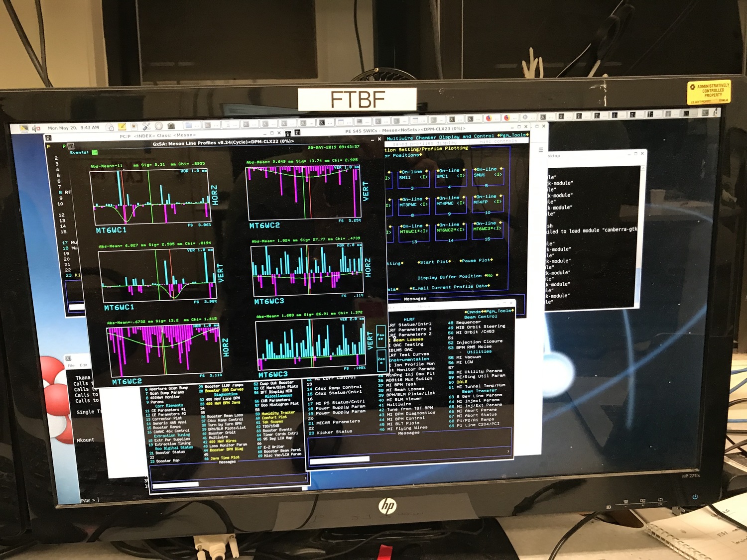Open MI Abort Status entry
Viewport: 747px width, 560px height.
coord(477,415)
